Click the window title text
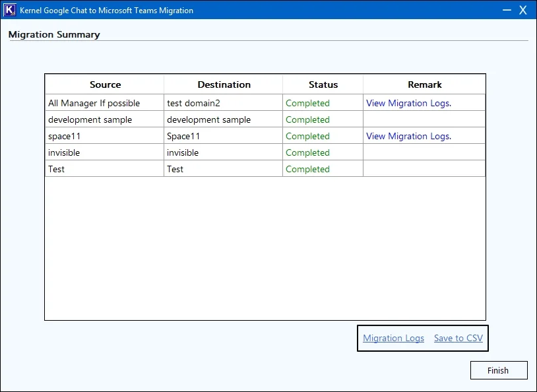 click(x=106, y=11)
